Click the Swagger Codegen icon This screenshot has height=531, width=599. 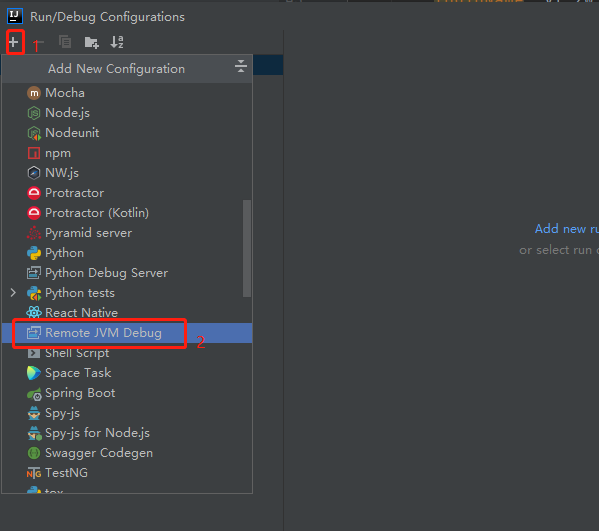[34, 453]
